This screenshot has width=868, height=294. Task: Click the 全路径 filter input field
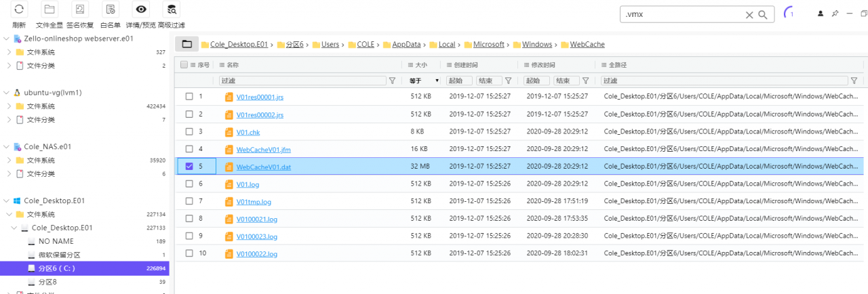tap(729, 81)
